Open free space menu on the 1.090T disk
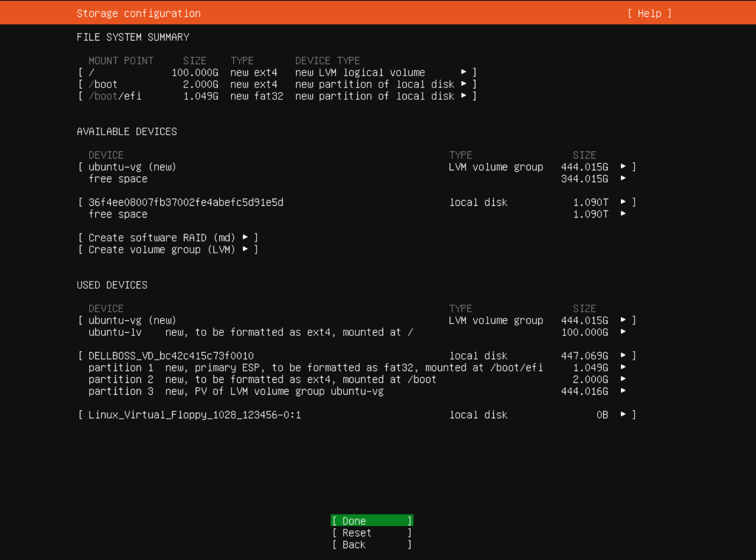756x560 pixels. (x=624, y=214)
